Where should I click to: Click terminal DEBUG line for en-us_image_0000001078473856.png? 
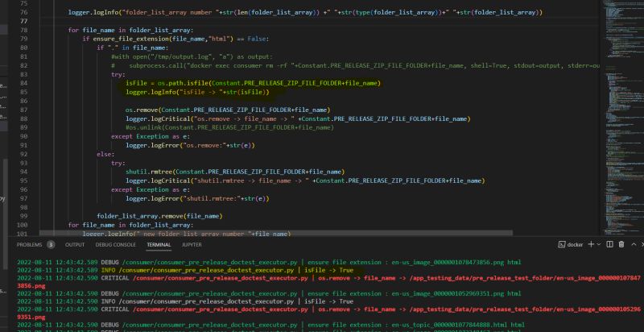pyautogui.click(x=269, y=262)
